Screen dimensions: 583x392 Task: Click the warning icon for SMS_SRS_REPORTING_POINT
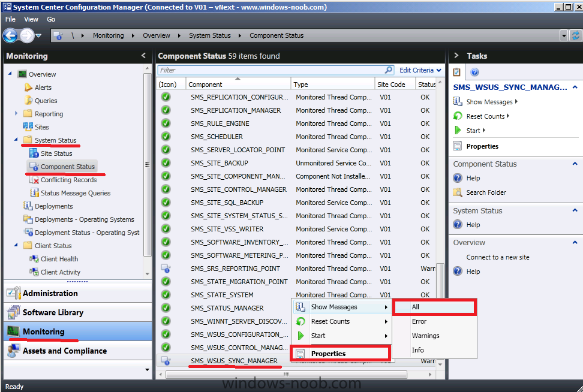(x=166, y=269)
